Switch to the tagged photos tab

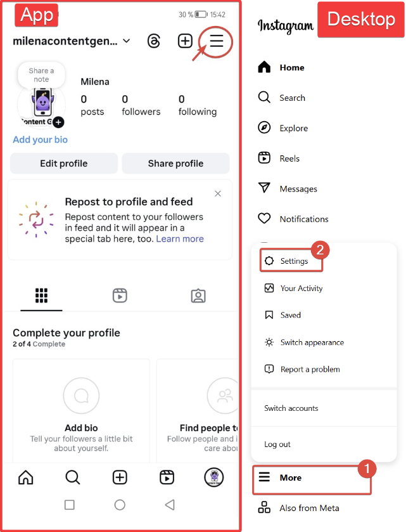pyautogui.click(x=198, y=295)
